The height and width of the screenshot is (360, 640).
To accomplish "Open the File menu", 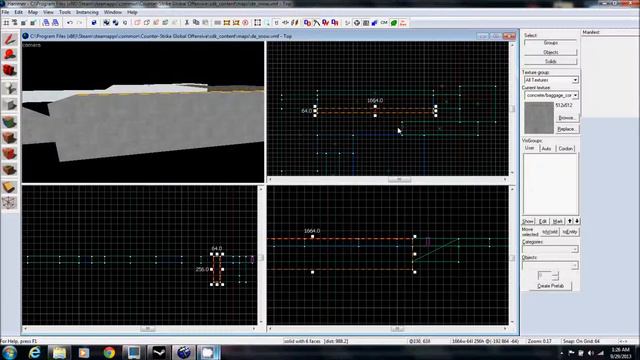I will (x=5, y=12).
